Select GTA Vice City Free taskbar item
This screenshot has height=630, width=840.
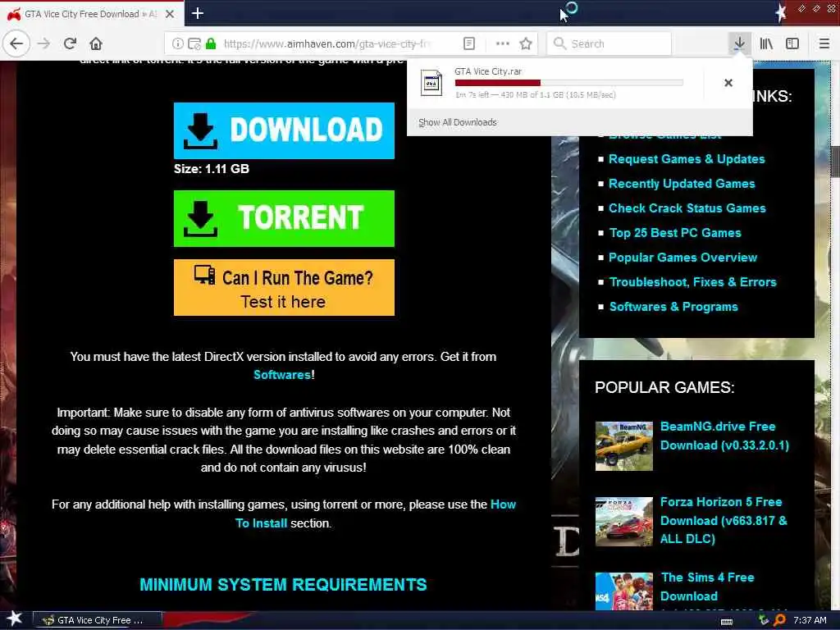pos(98,620)
